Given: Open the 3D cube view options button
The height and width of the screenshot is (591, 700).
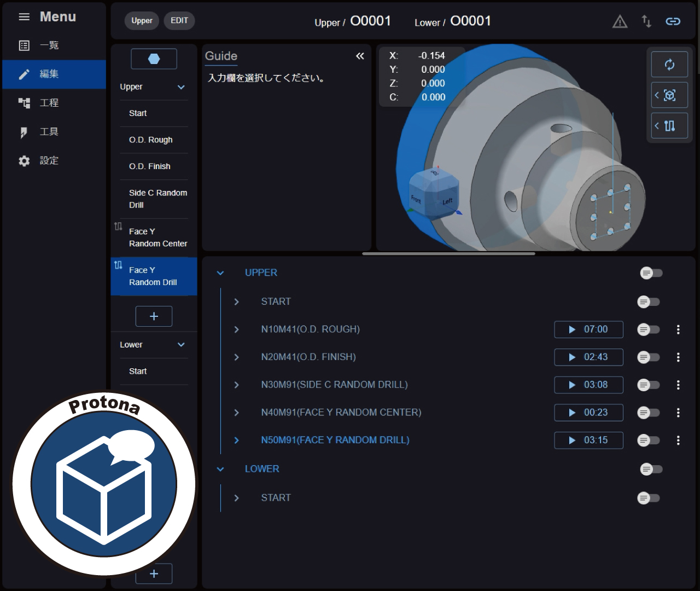Looking at the screenshot, I should 669,95.
